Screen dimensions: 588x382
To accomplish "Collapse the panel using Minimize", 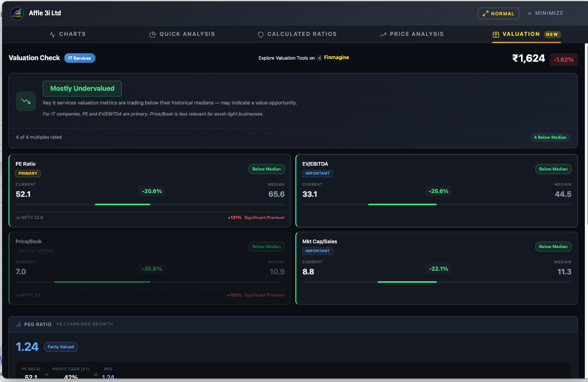I will coord(545,13).
